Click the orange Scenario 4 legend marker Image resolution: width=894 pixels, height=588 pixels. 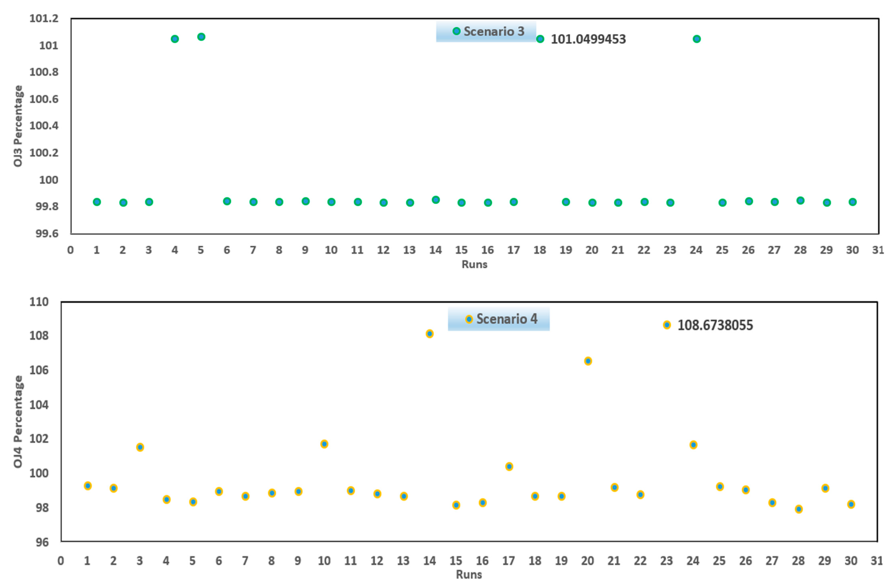tap(469, 319)
